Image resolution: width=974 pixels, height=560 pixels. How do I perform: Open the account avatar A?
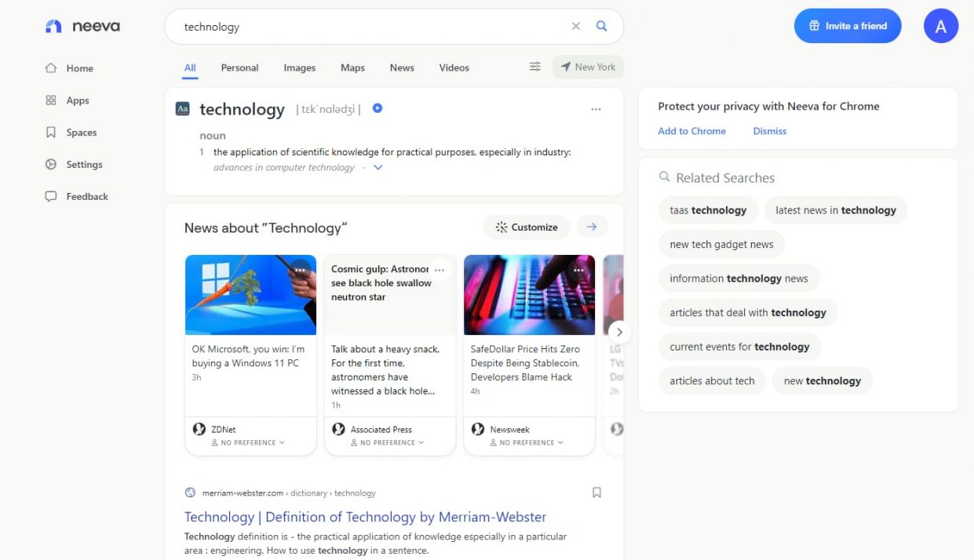tap(941, 27)
